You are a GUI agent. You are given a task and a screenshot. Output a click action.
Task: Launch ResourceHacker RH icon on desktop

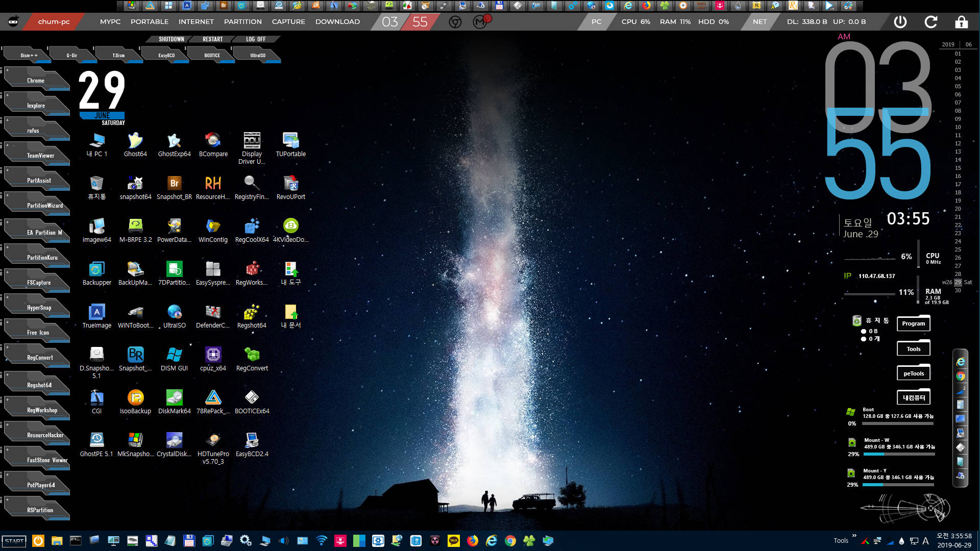click(x=213, y=188)
